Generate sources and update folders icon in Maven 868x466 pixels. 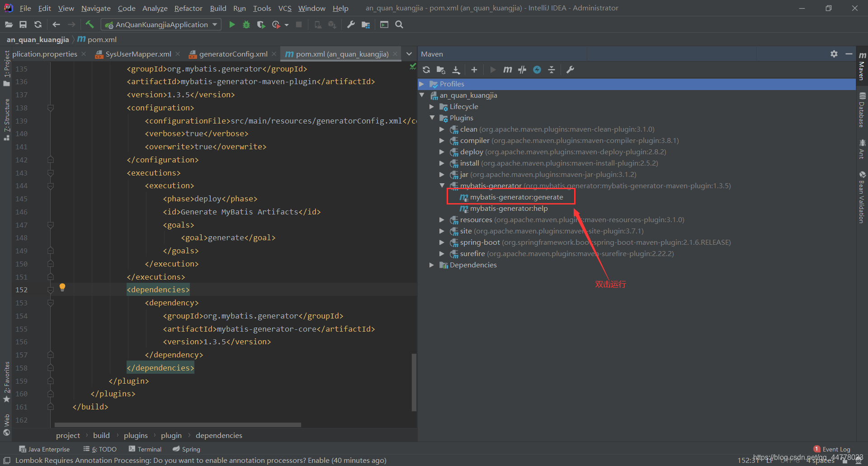441,70
